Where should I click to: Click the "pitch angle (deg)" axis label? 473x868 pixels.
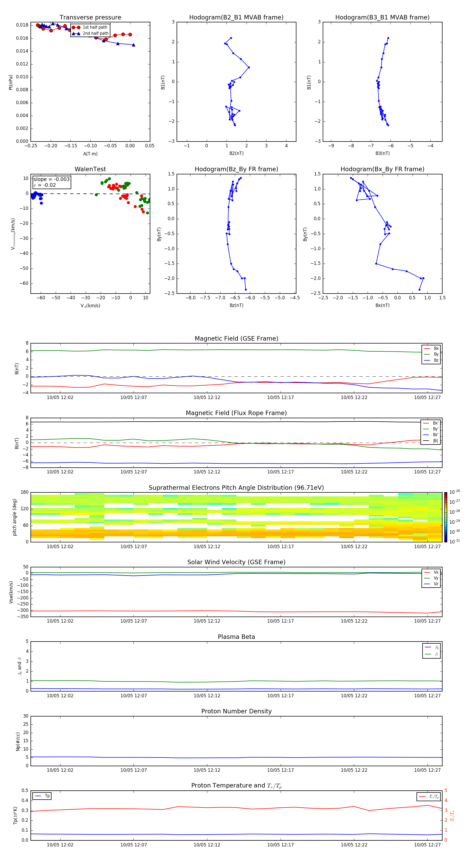coord(14,517)
